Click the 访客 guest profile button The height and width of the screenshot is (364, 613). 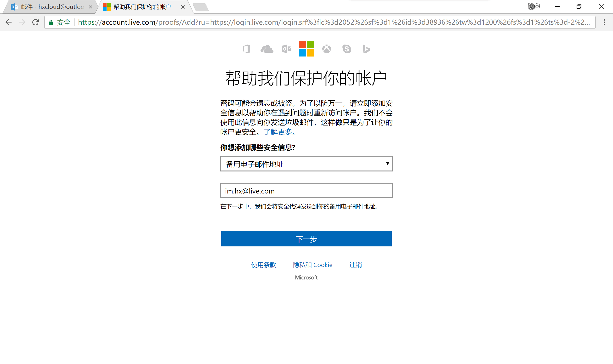(534, 7)
